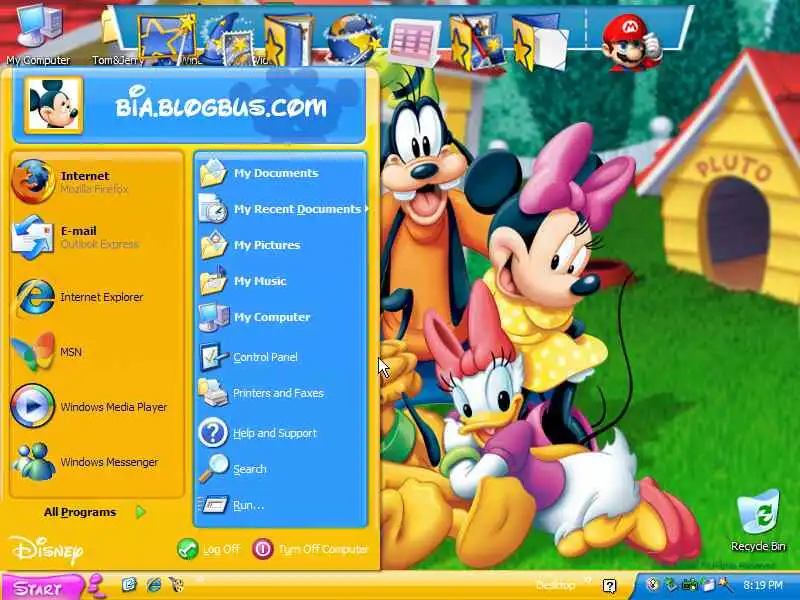Launch Mozilla Firefox from Internet entry
The width and height of the screenshot is (800, 600).
click(x=96, y=182)
